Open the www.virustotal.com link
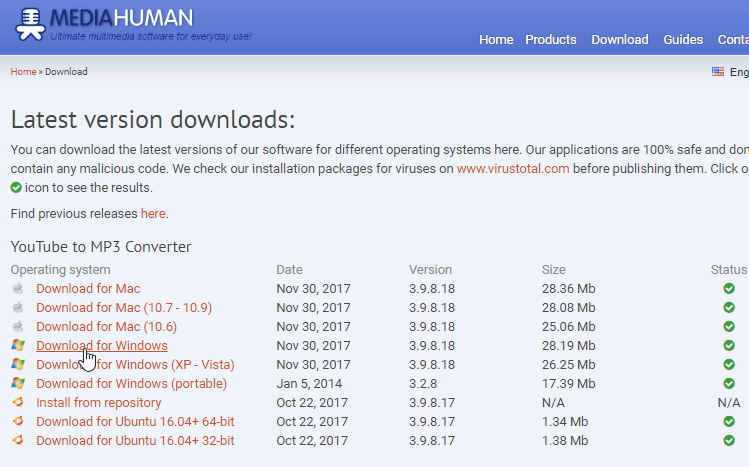749x467 pixels. [x=513, y=169]
